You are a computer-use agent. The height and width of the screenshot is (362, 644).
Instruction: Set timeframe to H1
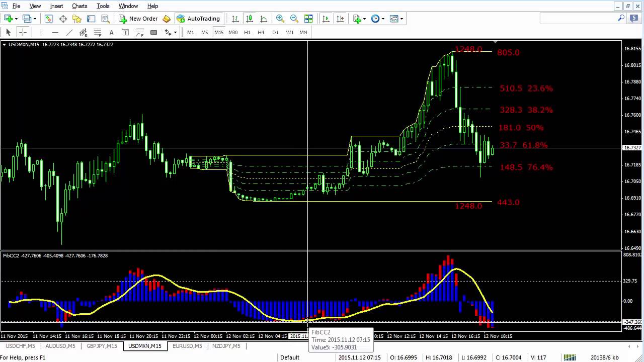click(x=247, y=32)
